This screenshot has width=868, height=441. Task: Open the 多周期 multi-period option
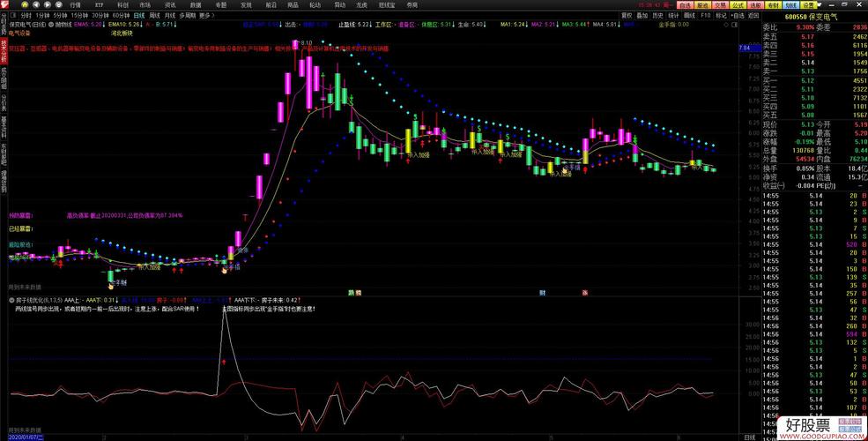pyautogui.click(x=187, y=16)
